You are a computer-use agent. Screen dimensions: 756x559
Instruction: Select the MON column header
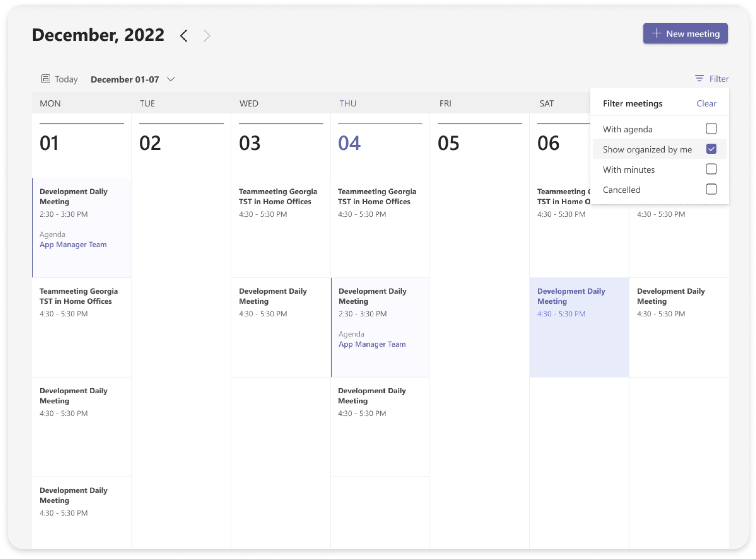coord(50,103)
